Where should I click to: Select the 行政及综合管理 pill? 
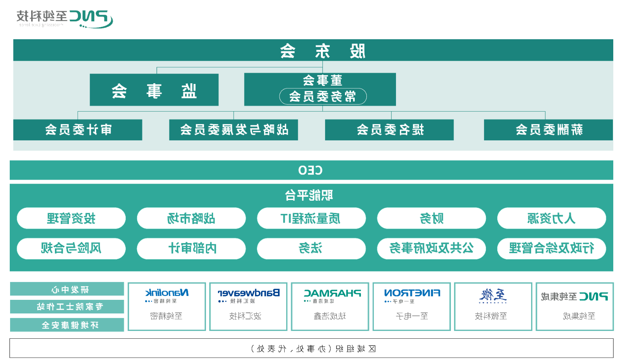click(552, 248)
